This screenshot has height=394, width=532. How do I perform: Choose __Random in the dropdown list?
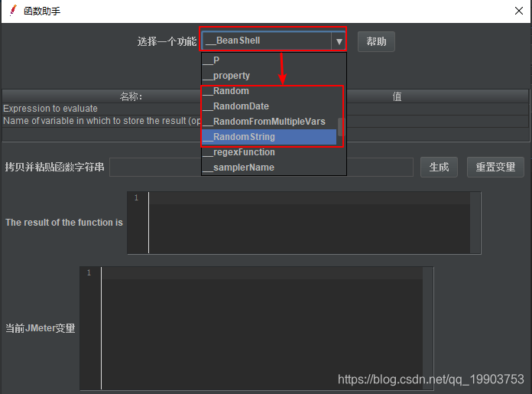coord(270,91)
